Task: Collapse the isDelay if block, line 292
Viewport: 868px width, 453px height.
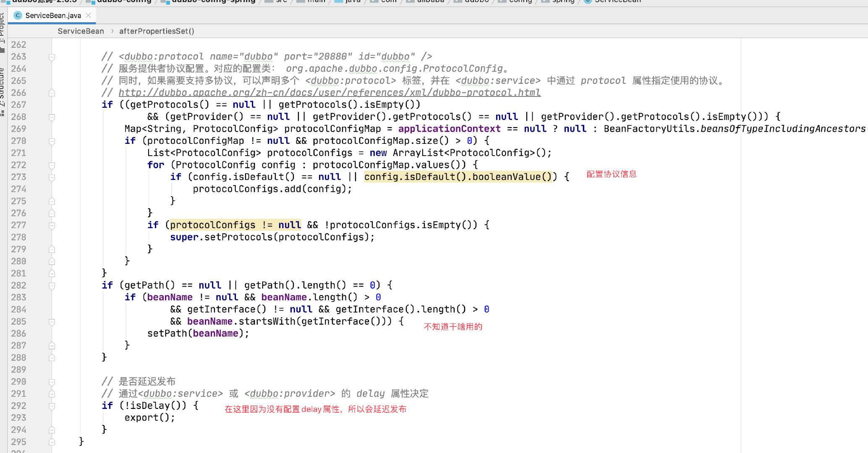Action: (x=52, y=406)
